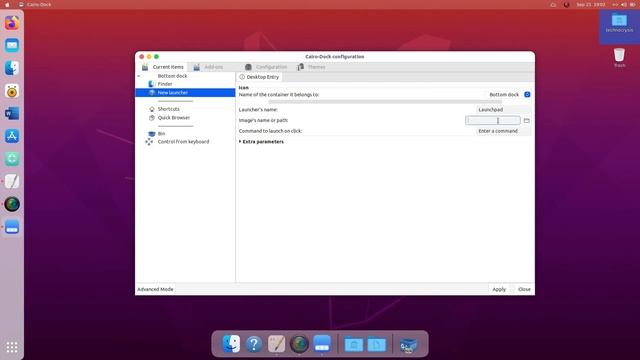
Task: Open the dark globe icon in the left dock
Action: point(12,204)
